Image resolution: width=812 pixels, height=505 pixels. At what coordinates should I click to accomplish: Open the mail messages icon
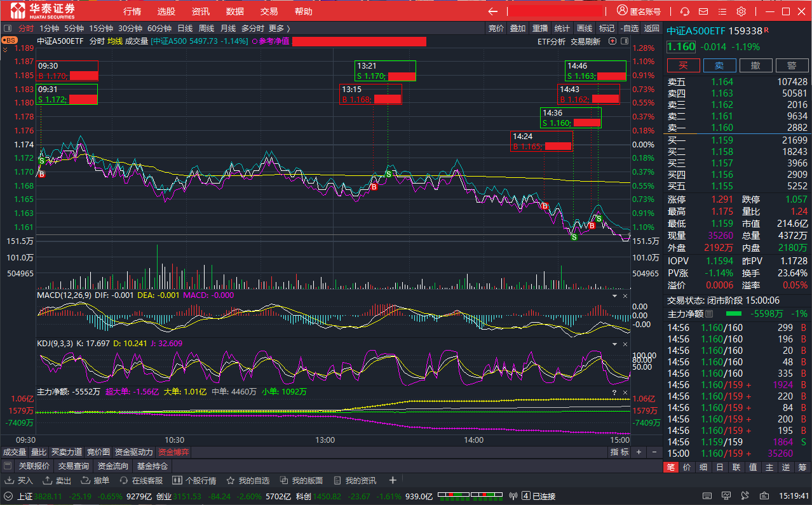(703, 11)
